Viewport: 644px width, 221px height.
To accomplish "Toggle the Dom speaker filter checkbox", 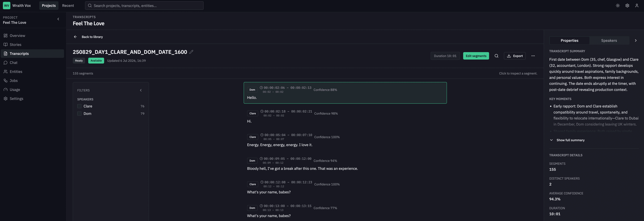I will tap(79, 114).
